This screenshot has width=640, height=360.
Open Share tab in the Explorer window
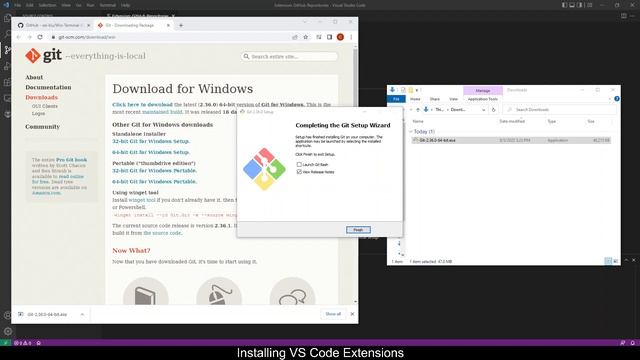[435, 99]
